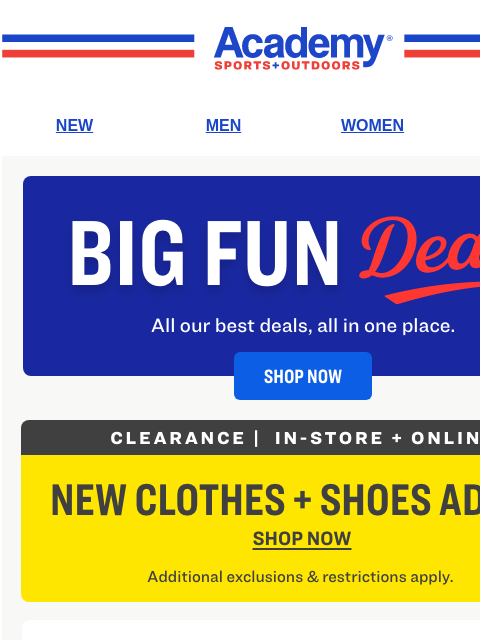
Task: Click the white card below clearance banner
Action: pos(251,630)
